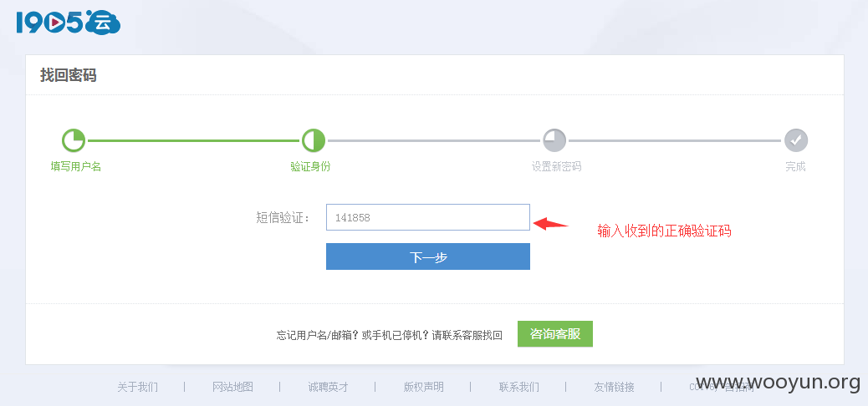
Task: Open the 联系我们 footer link
Action: (519, 387)
